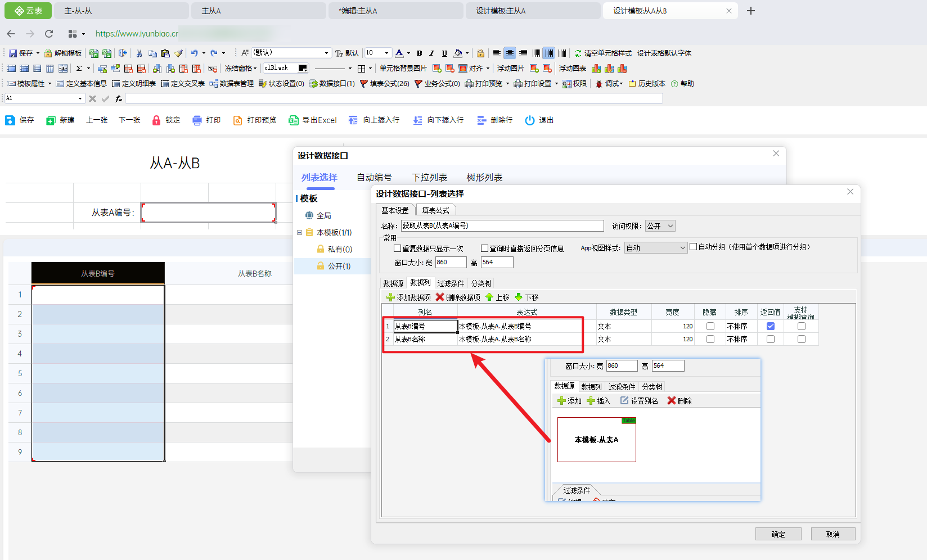Image resolution: width=927 pixels, height=560 pixels.
Task: Uncheck 返回值 for the 从表B编号 row
Action: 771,326
